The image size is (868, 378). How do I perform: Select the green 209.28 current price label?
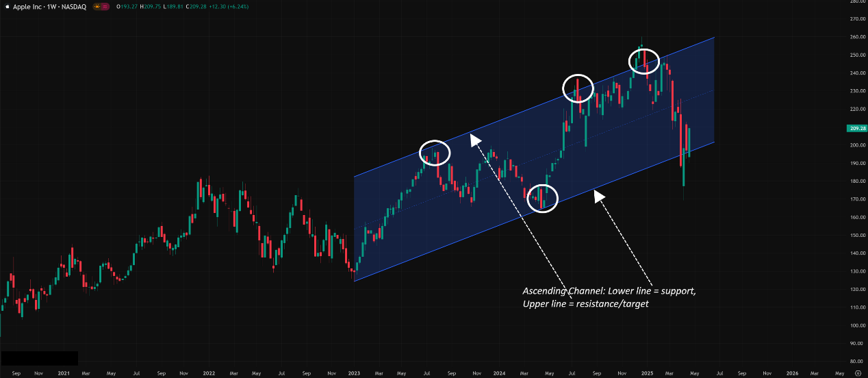pyautogui.click(x=857, y=128)
